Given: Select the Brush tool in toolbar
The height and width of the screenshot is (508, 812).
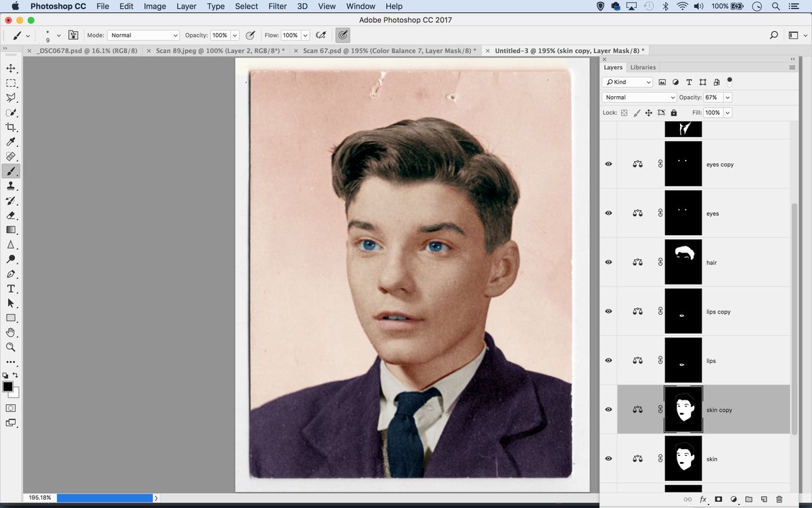Looking at the screenshot, I should 11,171.
